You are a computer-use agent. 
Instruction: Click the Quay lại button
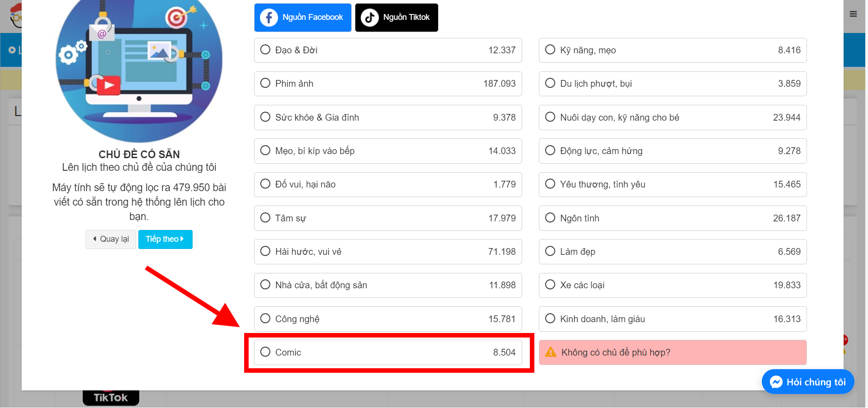(111, 239)
